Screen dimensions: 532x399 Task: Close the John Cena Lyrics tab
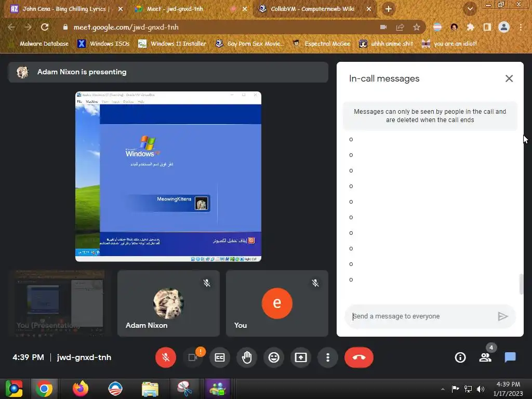[x=121, y=9]
